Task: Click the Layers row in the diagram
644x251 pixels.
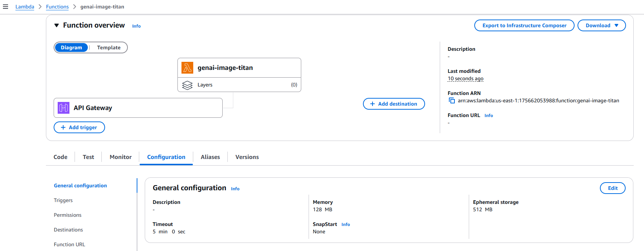Action: pyautogui.click(x=239, y=85)
